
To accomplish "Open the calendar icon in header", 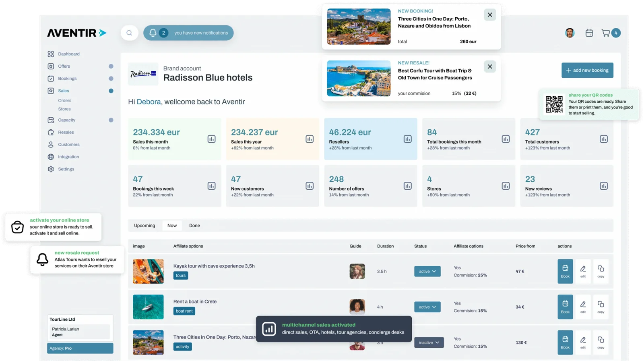I will coord(589,33).
